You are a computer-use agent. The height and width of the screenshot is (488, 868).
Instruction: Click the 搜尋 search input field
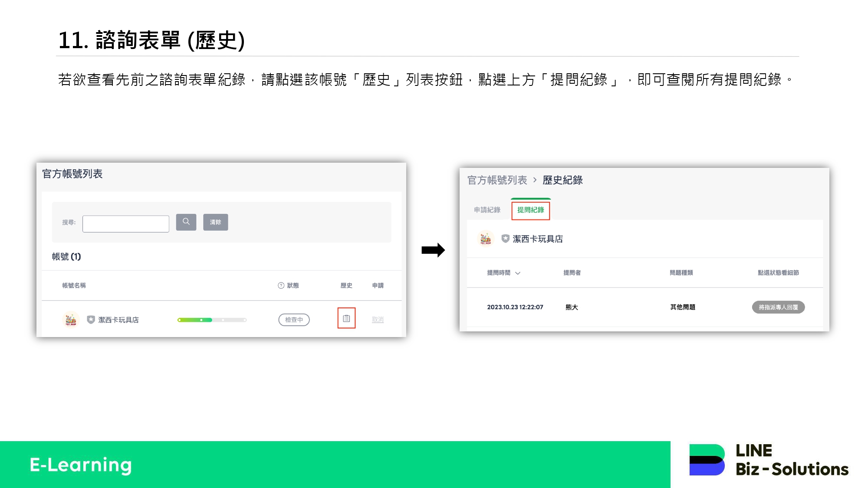pyautogui.click(x=126, y=224)
